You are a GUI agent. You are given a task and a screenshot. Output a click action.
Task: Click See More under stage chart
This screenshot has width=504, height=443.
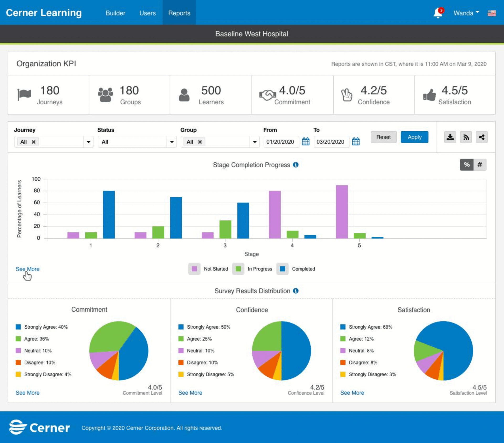point(28,269)
